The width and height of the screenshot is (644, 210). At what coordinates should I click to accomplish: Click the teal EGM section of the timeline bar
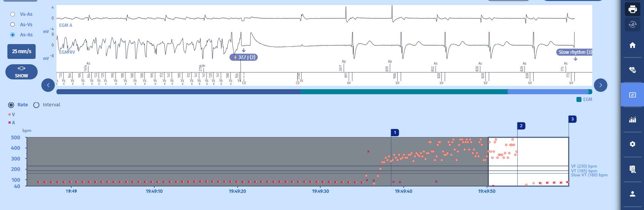coord(403,92)
